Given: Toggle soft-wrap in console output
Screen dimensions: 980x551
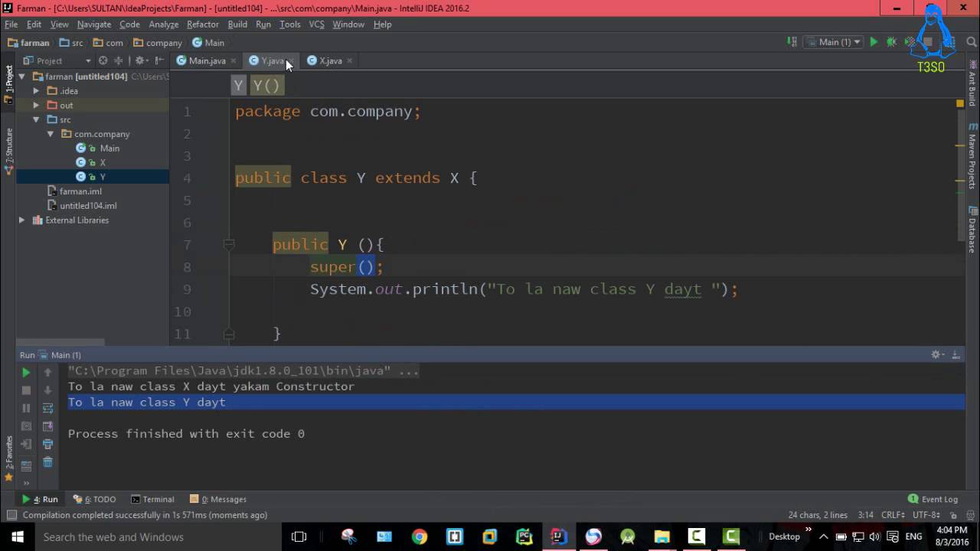Looking at the screenshot, I should [47, 408].
